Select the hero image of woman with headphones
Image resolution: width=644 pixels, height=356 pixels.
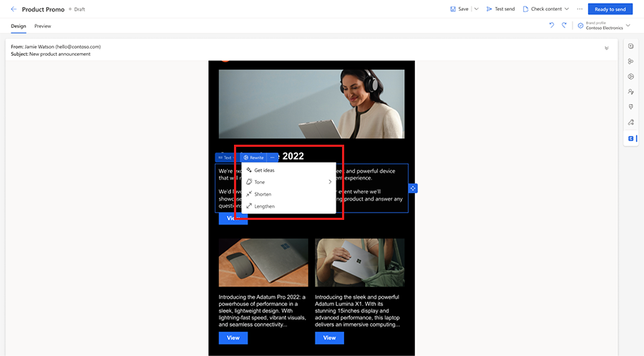[x=311, y=104]
